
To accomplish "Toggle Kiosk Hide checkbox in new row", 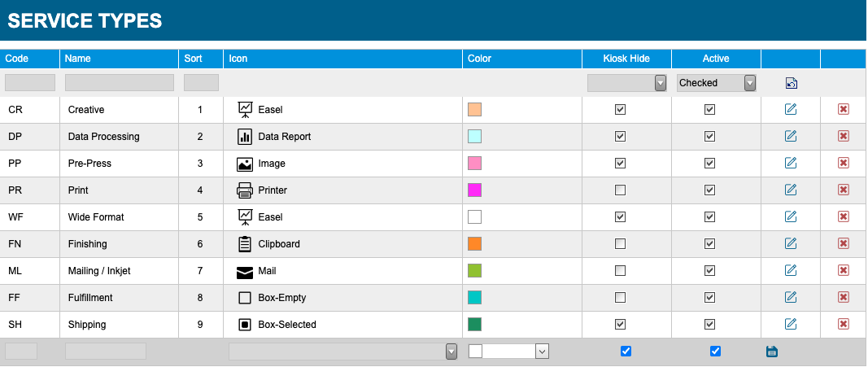I will pyautogui.click(x=626, y=351).
